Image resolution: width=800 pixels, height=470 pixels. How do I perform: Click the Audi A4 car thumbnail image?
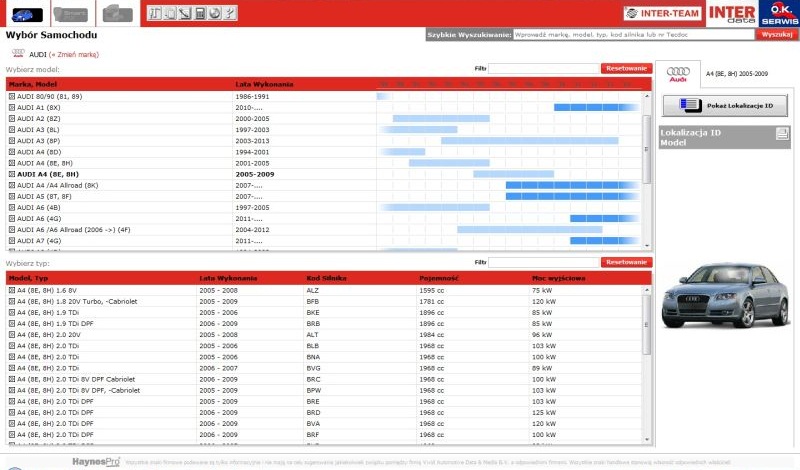(726, 295)
